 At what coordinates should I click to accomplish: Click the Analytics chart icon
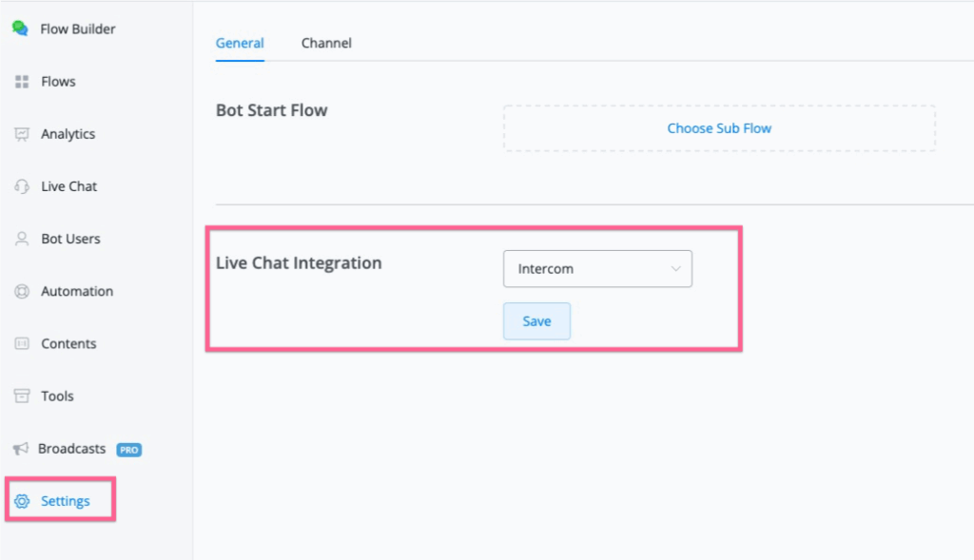click(22, 134)
